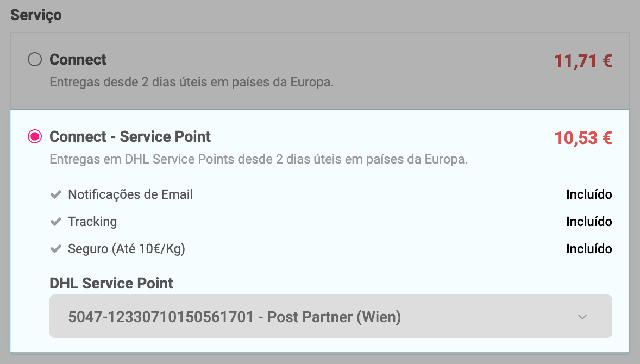The height and width of the screenshot is (364, 640).
Task: Select the Connect radio button
Action: tap(35, 59)
